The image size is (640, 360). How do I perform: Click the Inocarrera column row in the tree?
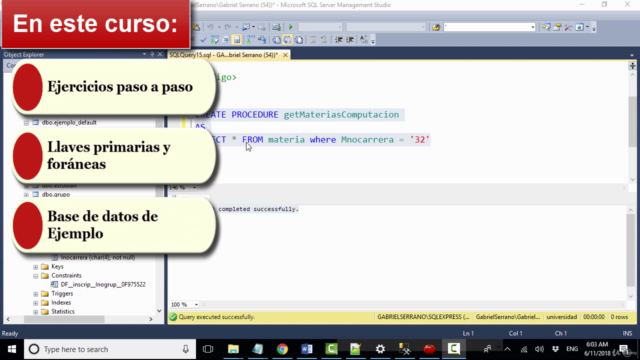click(98, 258)
